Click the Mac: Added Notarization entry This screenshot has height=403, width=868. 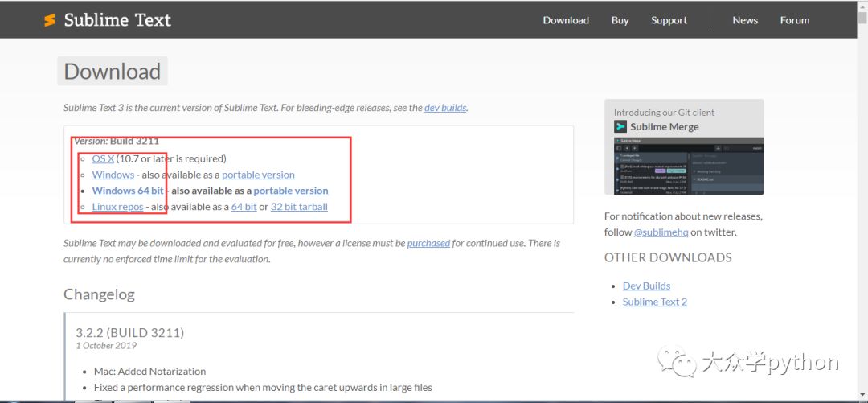[x=149, y=372]
